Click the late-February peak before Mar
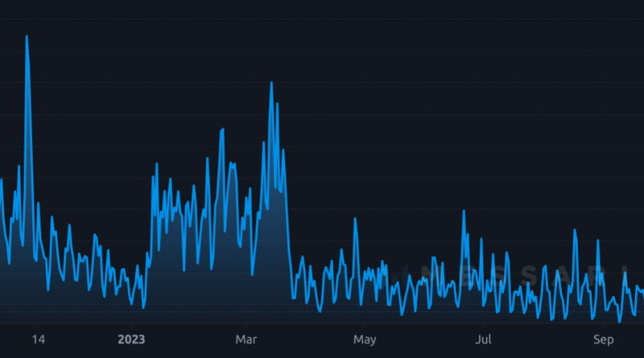644x358 pixels. point(221,129)
